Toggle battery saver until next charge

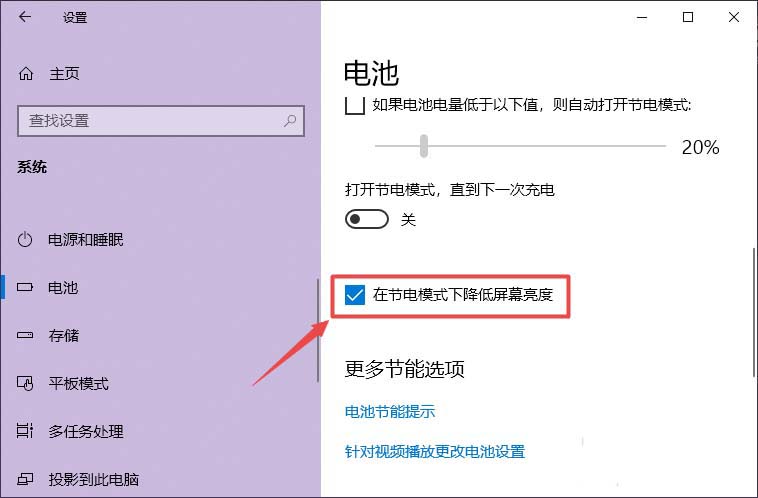pos(367,220)
